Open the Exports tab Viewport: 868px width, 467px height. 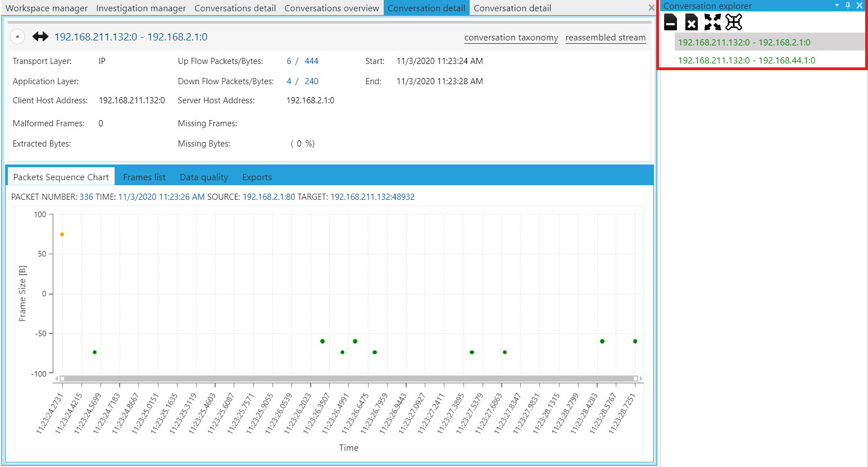tap(257, 177)
